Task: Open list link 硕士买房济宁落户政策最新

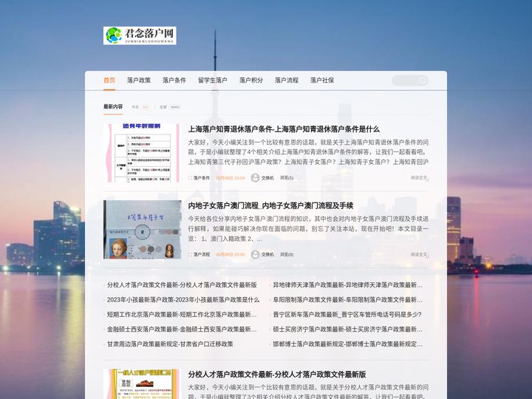Action: coord(348,329)
